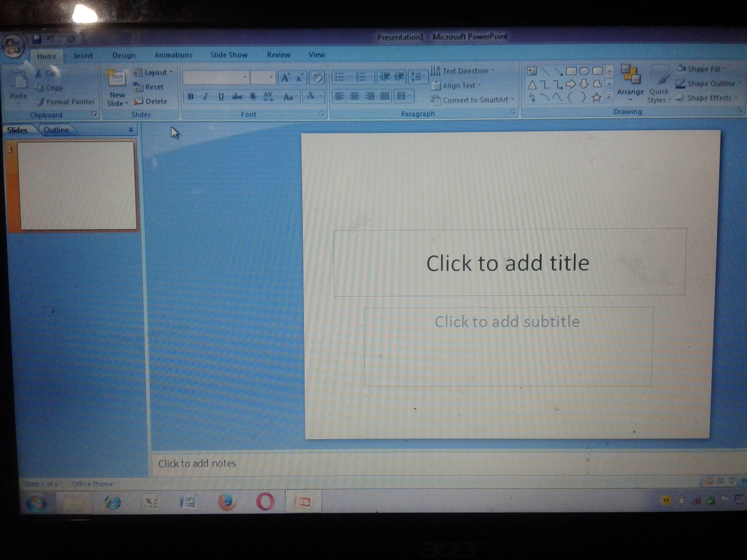Screen dimensions: 747x560
Task: Reset the slide with the Reset button
Action: (x=148, y=87)
